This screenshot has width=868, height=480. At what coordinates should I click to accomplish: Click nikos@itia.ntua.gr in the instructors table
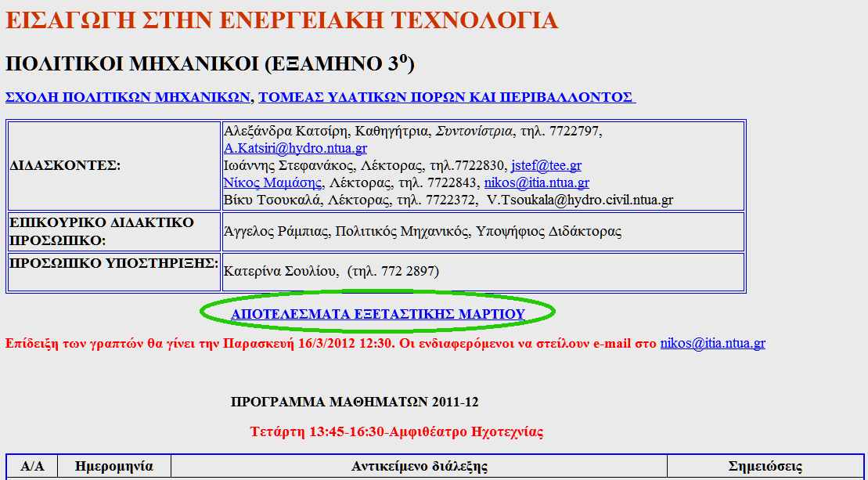tap(536, 183)
